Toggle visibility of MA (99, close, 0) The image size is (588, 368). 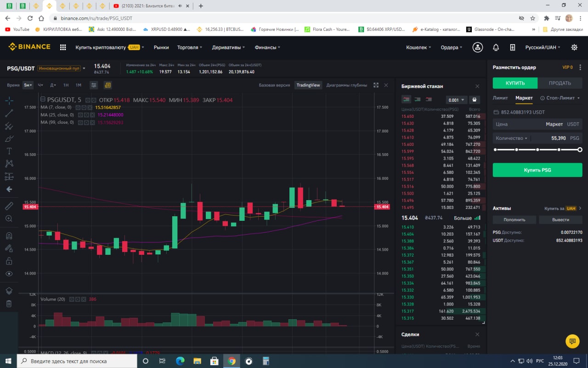coord(80,122)
